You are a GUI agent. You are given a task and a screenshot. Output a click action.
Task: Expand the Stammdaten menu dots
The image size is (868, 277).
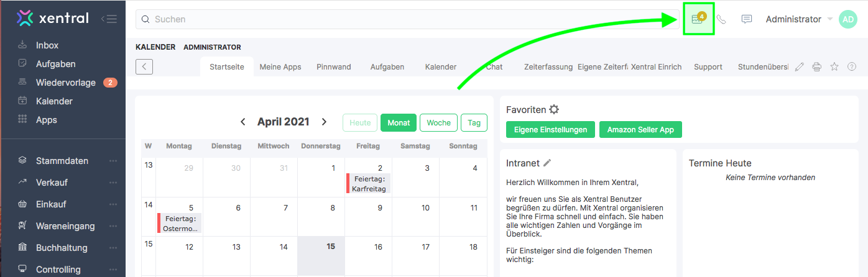coord(113,161)
